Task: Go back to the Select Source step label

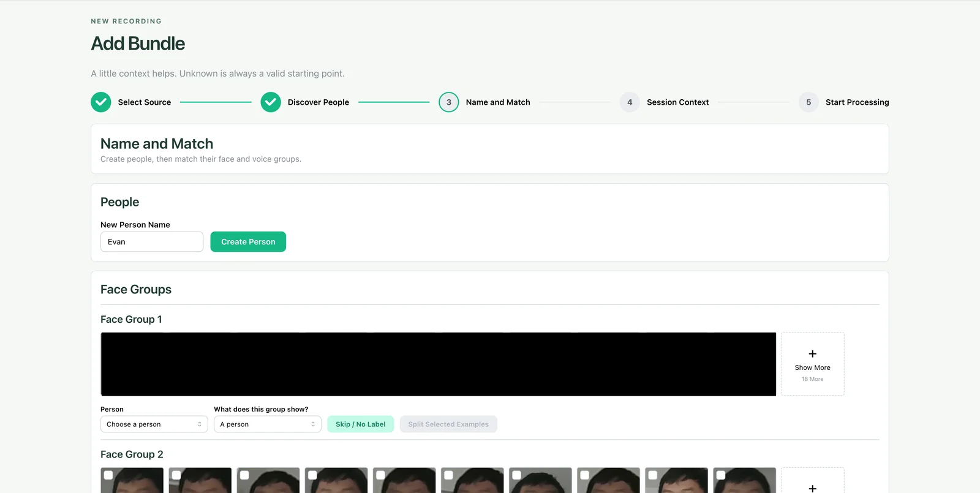Action: tap(145, 102)
